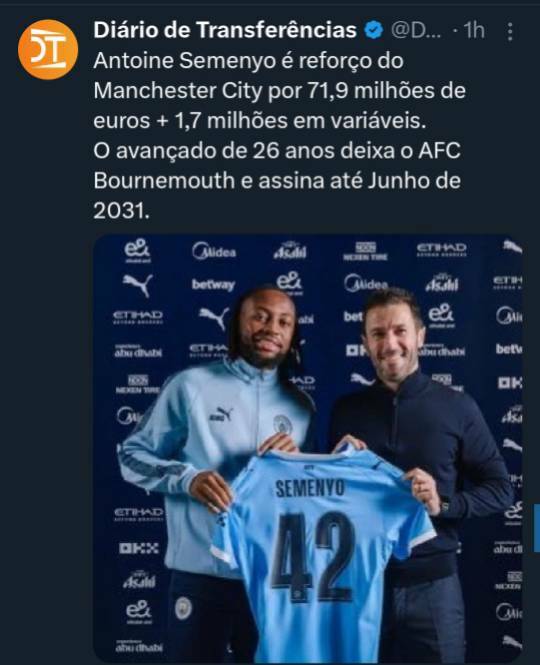Open the three-dot more options menu
Screen dimensions: 540x665
[510, 31]
